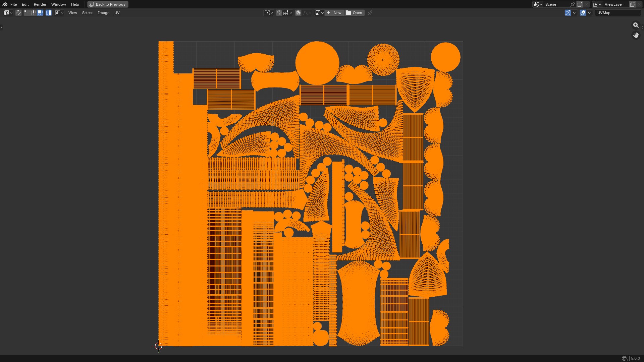Click New image button
Viewport: 644px width, 362px height.
tap(334, 13)
